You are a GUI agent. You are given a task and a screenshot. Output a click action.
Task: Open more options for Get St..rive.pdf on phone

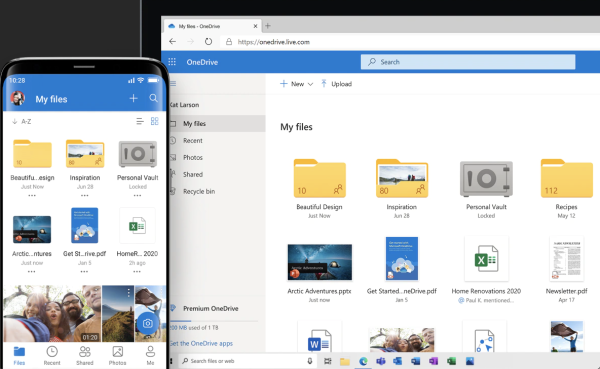(x=84, y=272)
